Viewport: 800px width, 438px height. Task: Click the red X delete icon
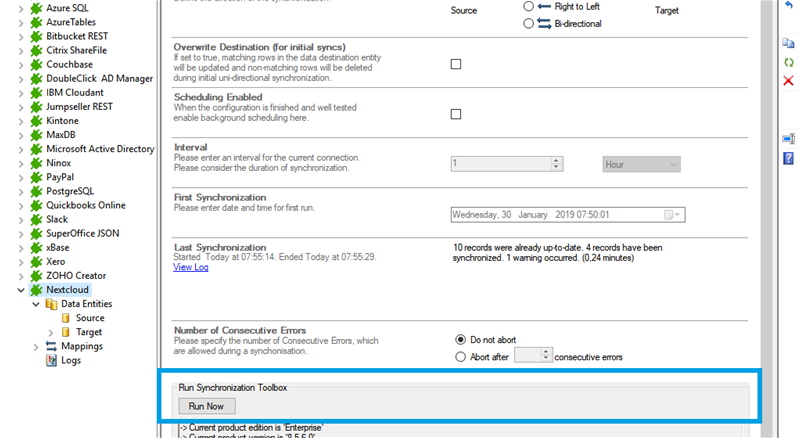pyautogui.click(x=788, y=81)
